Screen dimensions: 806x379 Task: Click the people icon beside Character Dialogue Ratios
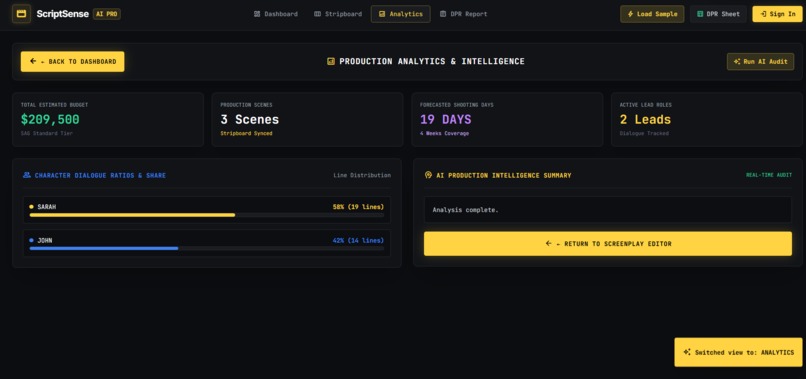click(27, 175)
